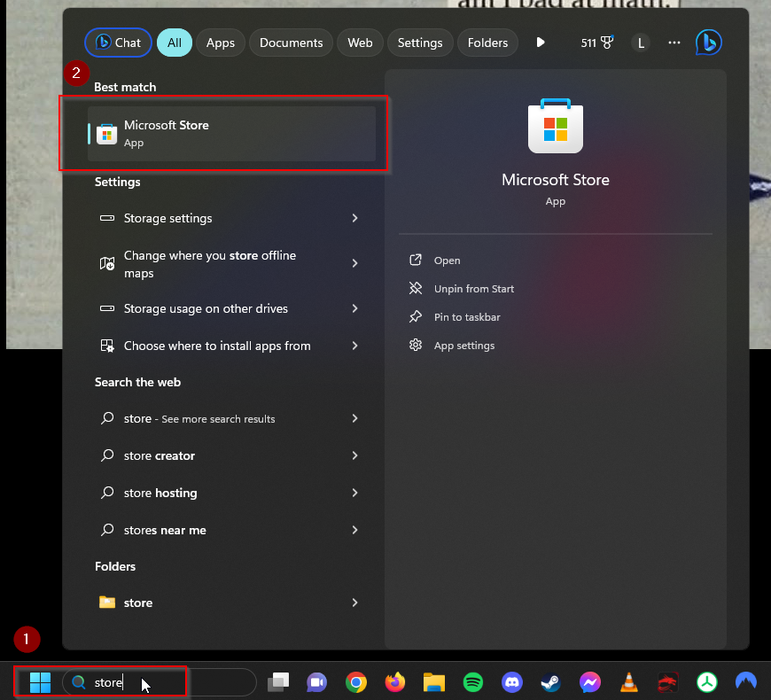Launch Firefox from taskbar

click(x=395, y=682)
